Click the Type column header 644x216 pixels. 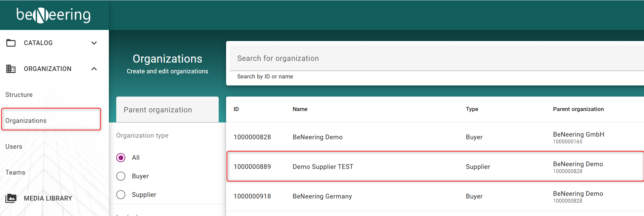pyautogui.click(x=472, y=109)
